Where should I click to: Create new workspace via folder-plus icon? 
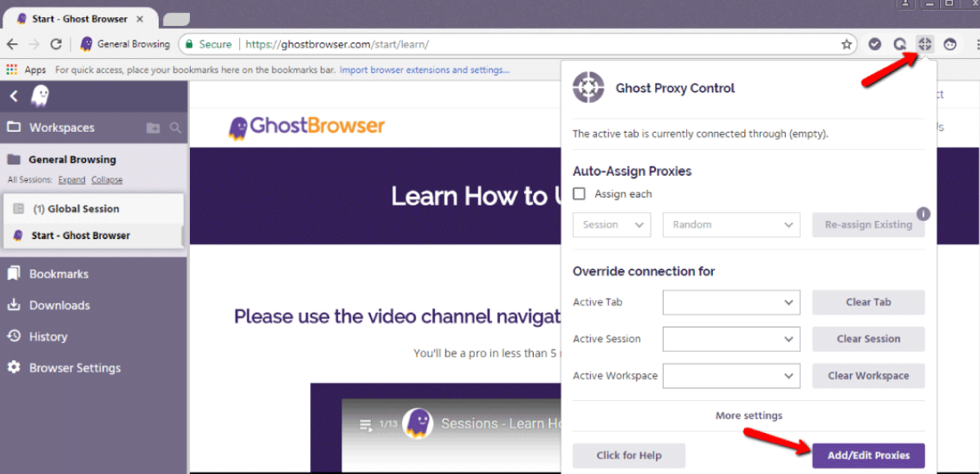[x=153, y=128]
